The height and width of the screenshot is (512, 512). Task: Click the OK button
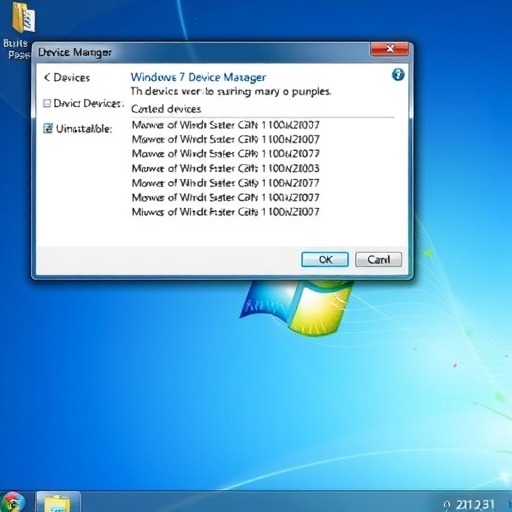[325, 259]
